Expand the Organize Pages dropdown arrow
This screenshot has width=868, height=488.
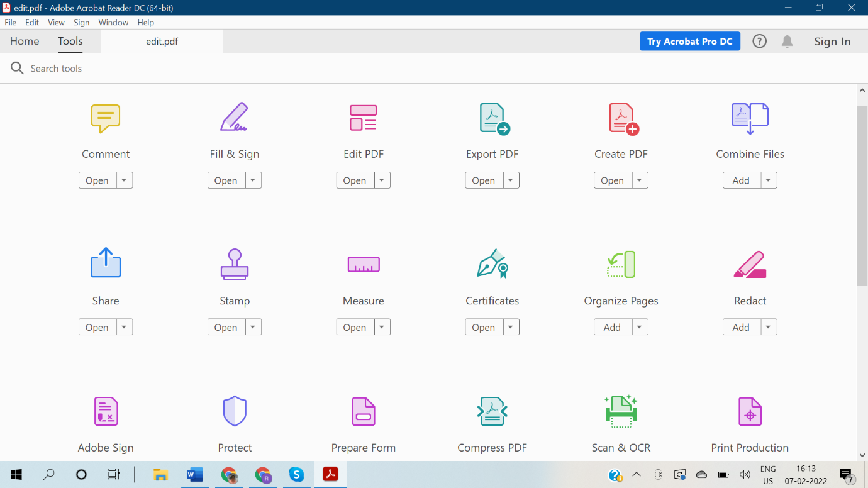point(640,327)
